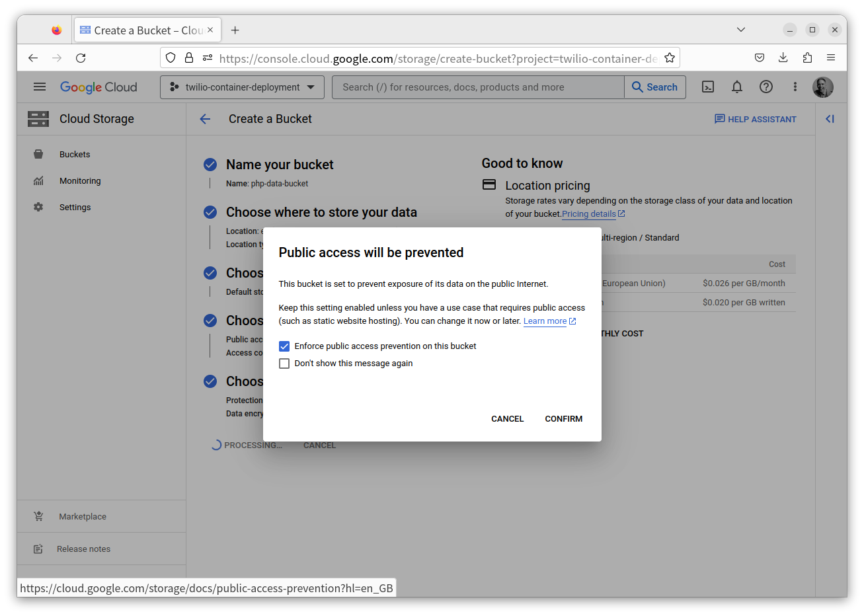Open the twilio-container-deployment project selector
Image resolution: width=864 pixels, height=616 pixels.
242,87
